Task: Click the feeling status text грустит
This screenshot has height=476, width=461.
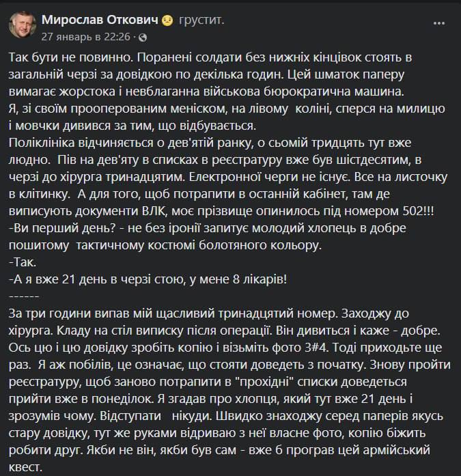Action: coord(201,18)
